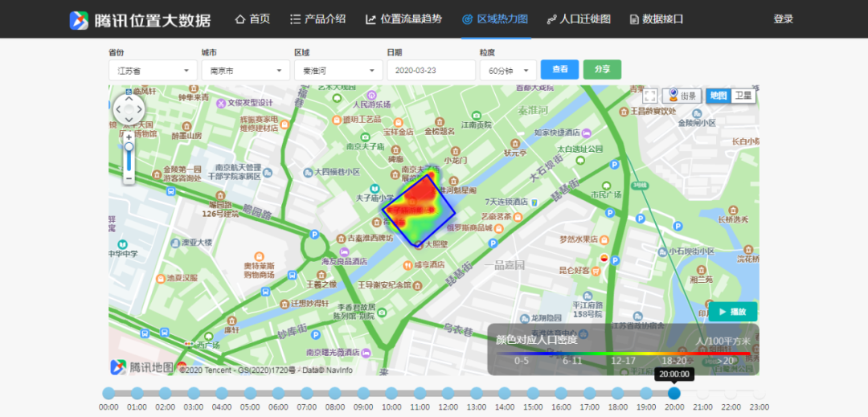The width and height of the screenshot is (868, 417).
Task: Select the 21:00 point on the timeline
Action: click(x=702, y=393)
